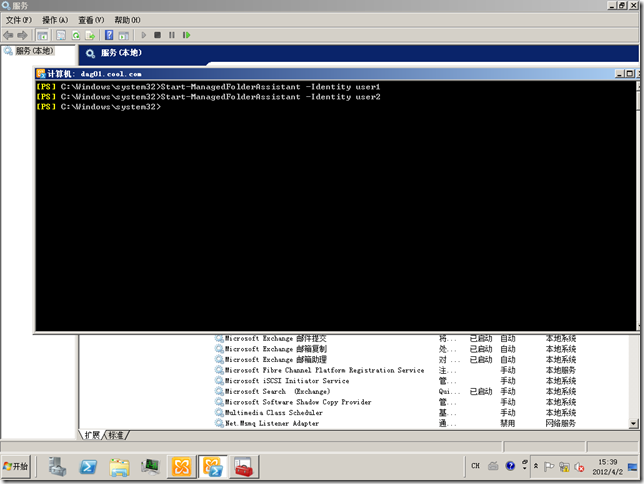644x484 pixels.
Task: Click the Back arrow in services toolbar
Action: (8, 35)
